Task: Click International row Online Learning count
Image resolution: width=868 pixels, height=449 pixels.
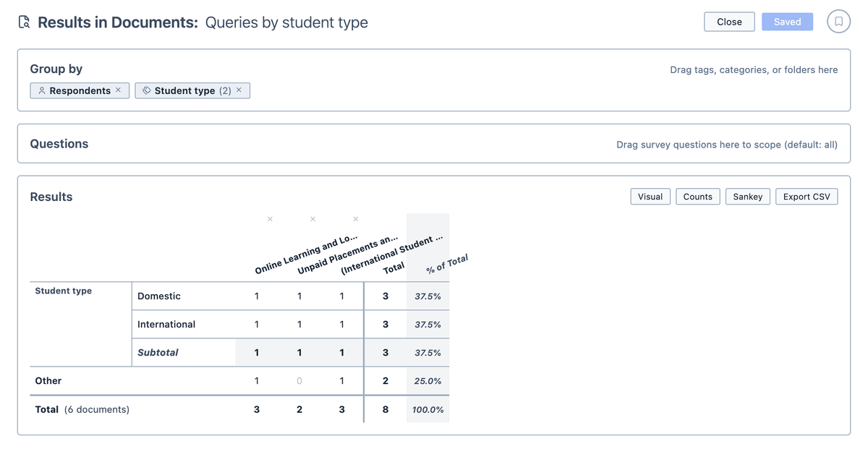Action: tap(257, 324)
